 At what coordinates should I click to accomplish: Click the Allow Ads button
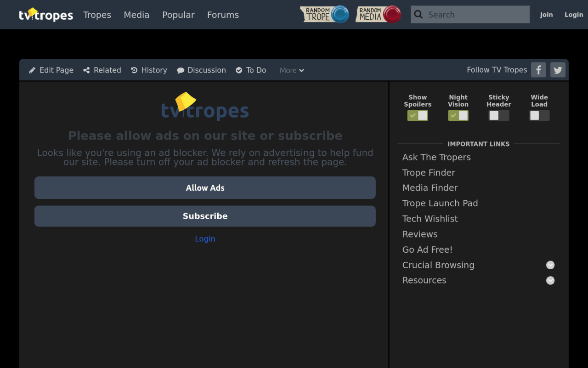coord(205,187)
